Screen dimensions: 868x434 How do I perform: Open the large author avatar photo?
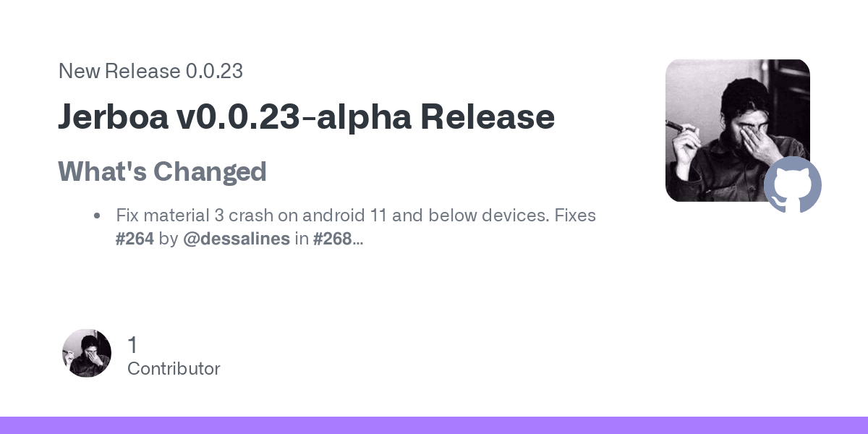tap(737, 130)
